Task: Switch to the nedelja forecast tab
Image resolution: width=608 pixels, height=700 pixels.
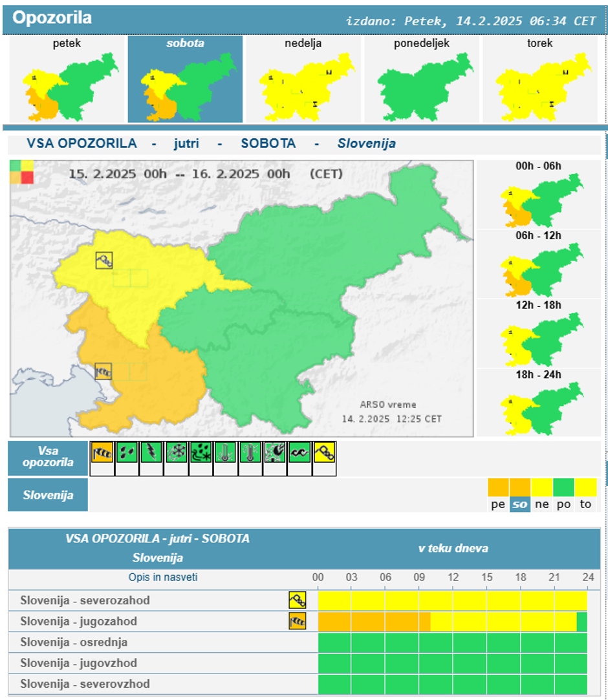Action: [x=303, y=80]
